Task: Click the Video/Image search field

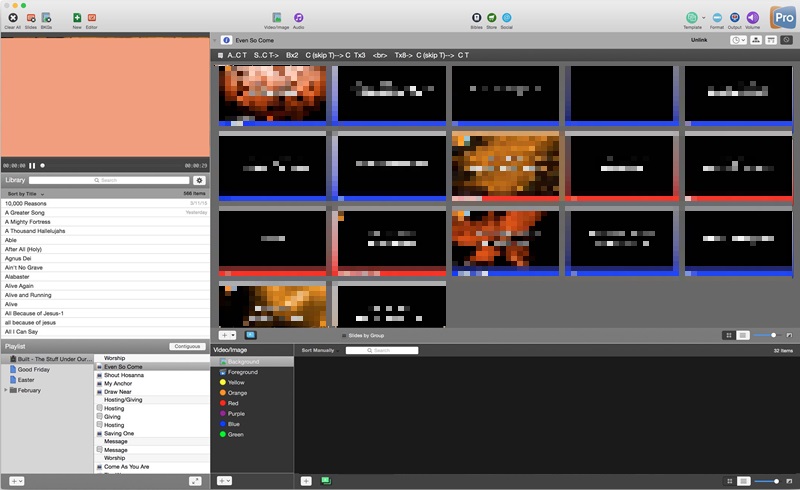Action: (x=382, y=350)
